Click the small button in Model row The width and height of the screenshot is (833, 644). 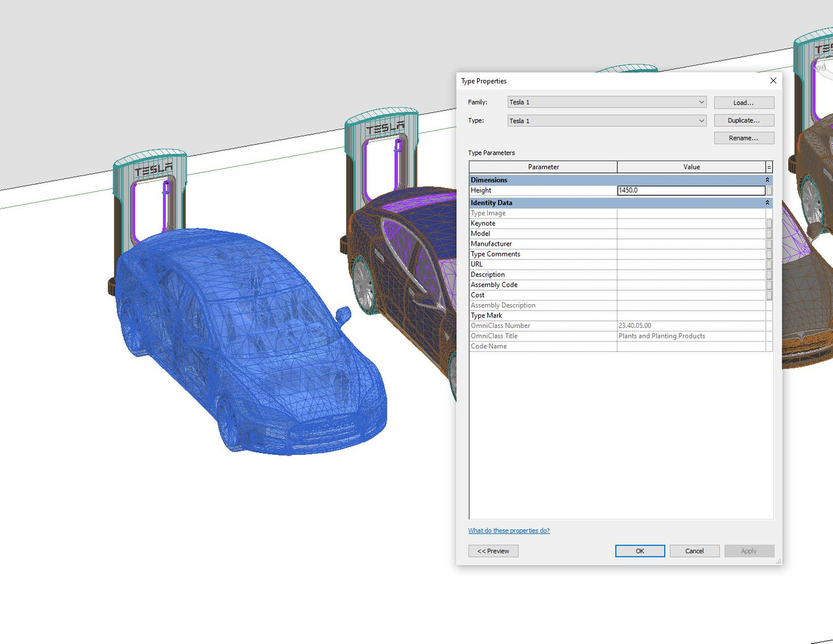pyautogui.click(x=769, y=234)
